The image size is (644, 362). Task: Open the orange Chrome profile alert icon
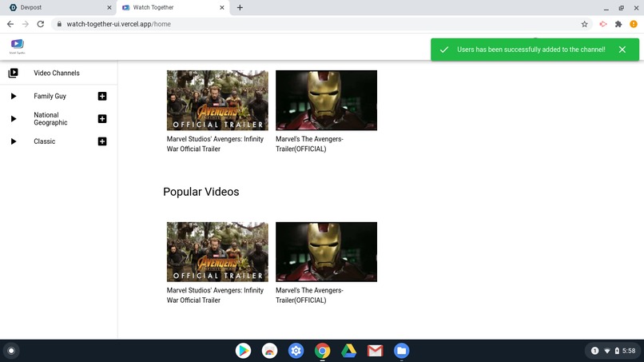point(634,24)
